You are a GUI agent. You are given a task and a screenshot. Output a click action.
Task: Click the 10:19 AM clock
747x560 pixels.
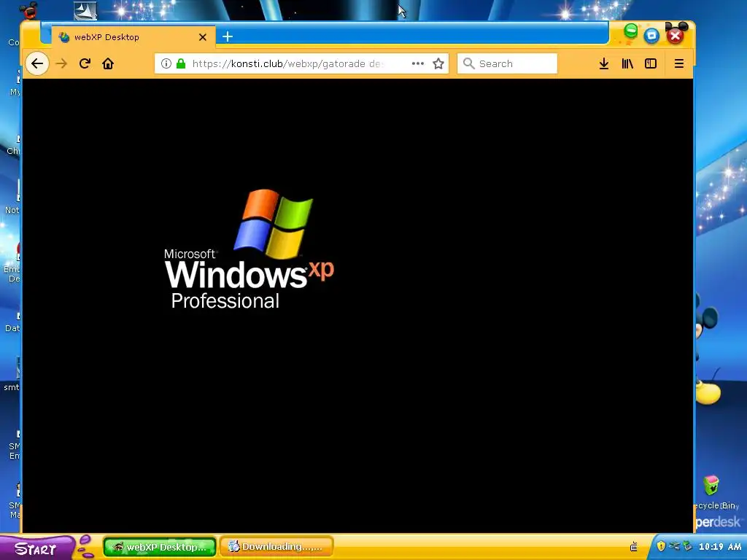[720, 547]
